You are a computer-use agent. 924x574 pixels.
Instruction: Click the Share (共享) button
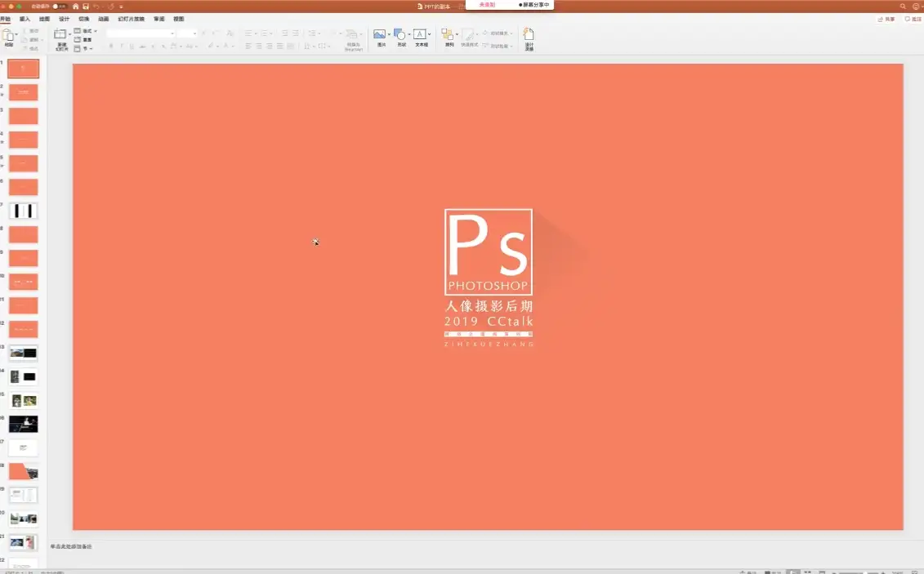[x=886, y=19]
